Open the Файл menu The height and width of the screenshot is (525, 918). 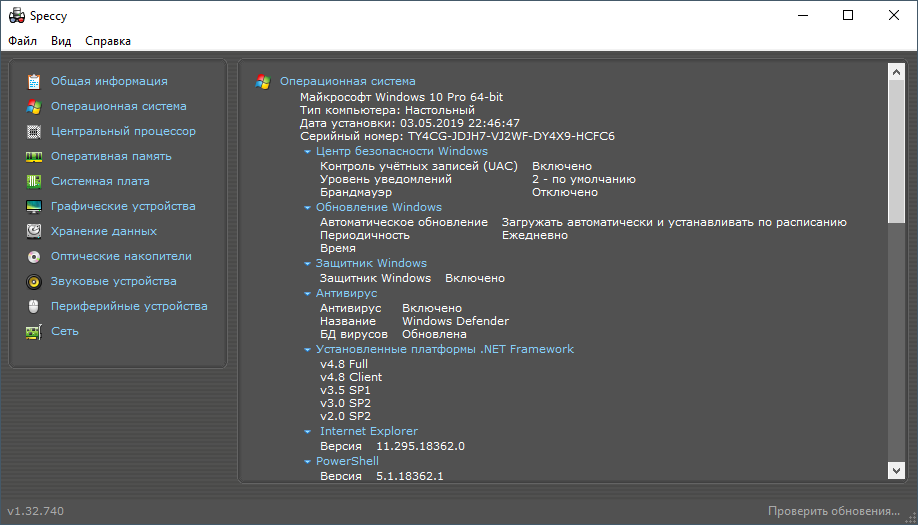(22, 41)
